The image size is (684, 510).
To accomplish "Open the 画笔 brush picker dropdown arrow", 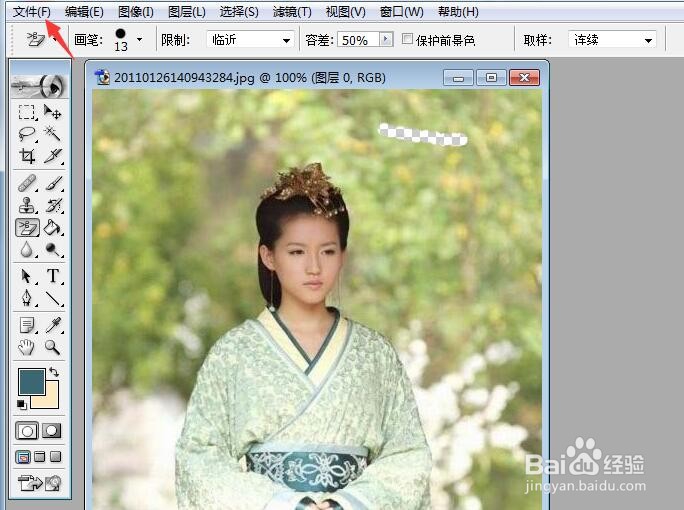I will click(139, 39).
